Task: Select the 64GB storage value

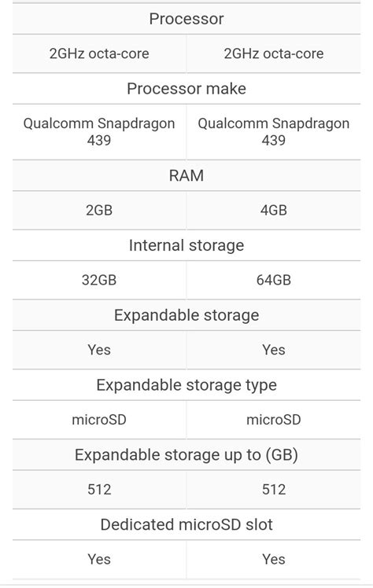Action: tap(274, 280)
